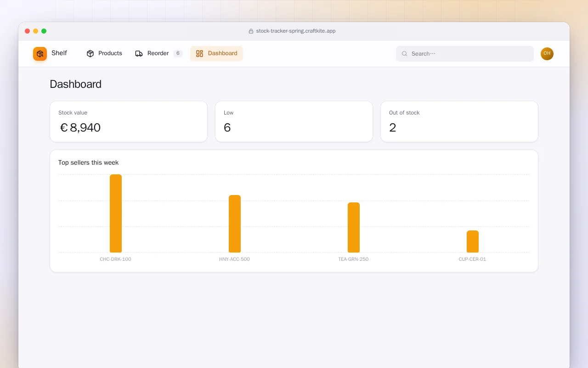Screen dimensions: 588x368
Task: Click the lock icon in address bar
Action: click(x=251, y=31)
